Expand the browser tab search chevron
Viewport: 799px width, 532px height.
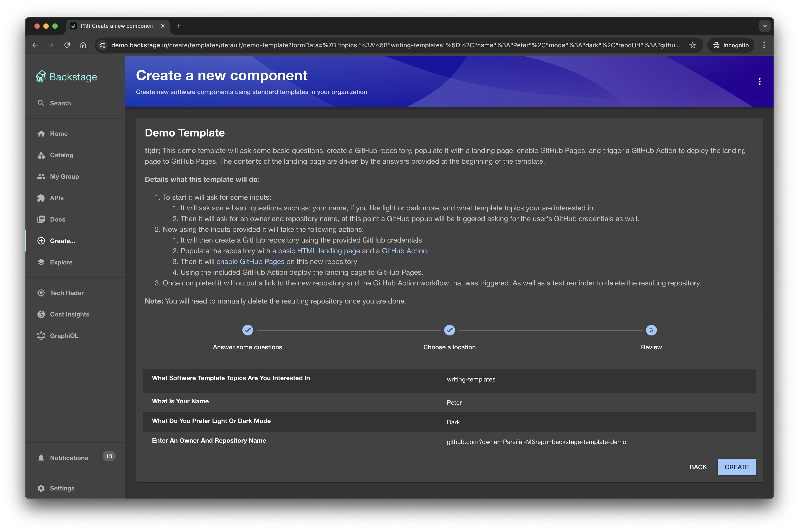coord(765,26)
